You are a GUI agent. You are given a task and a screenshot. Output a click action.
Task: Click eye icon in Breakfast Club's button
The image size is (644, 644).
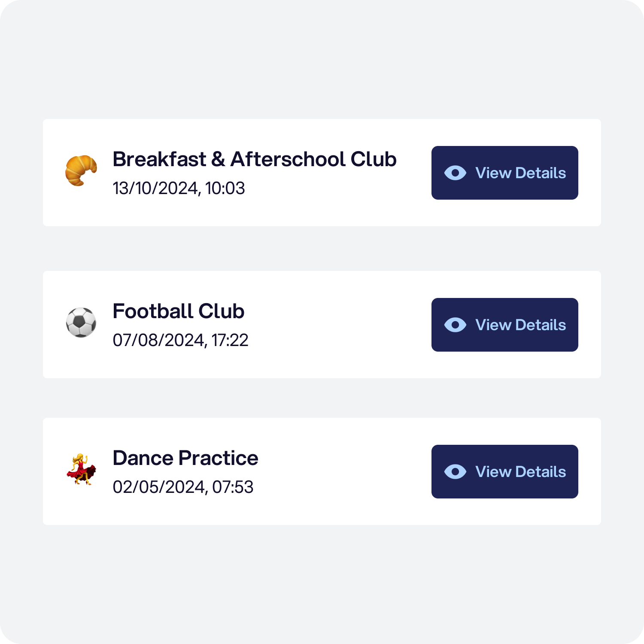[455, 173]
